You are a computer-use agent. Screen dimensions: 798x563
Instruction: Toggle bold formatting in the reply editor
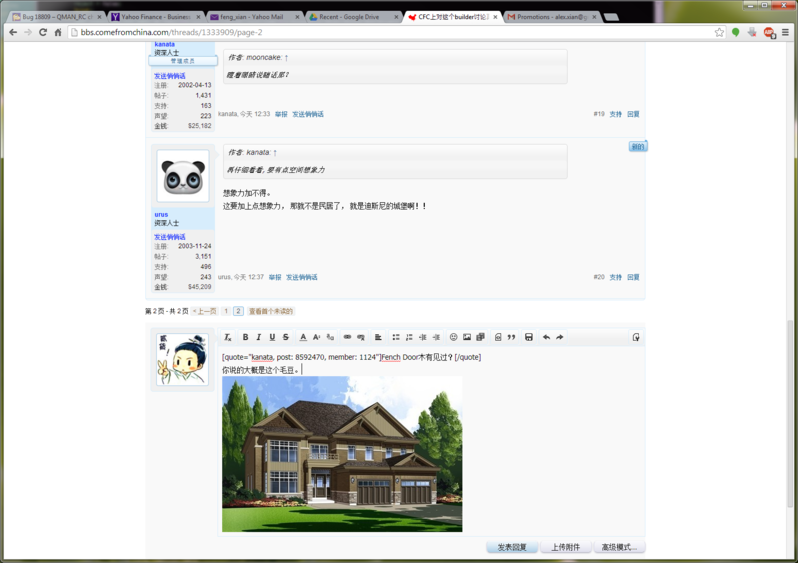click(x=245, y=337)
